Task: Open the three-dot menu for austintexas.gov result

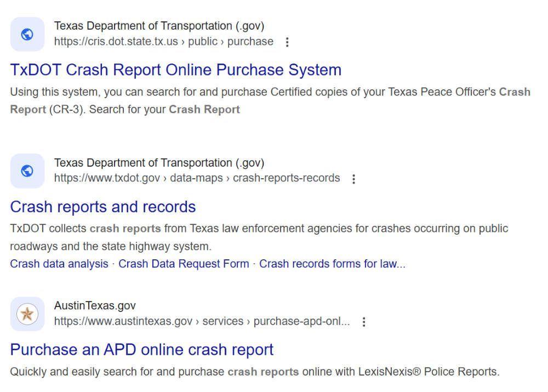Action: [x=364, y=322]
